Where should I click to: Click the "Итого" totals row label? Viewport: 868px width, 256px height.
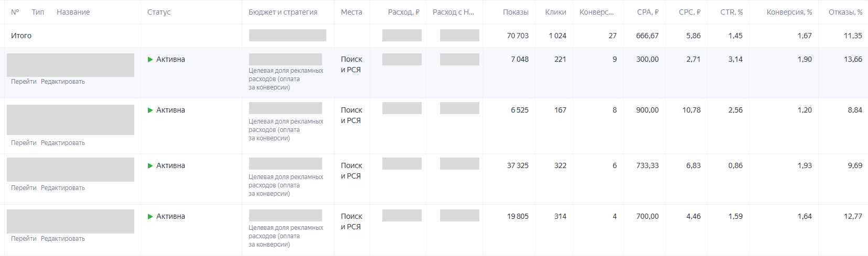pyautogui.click(x=21, y=36)
